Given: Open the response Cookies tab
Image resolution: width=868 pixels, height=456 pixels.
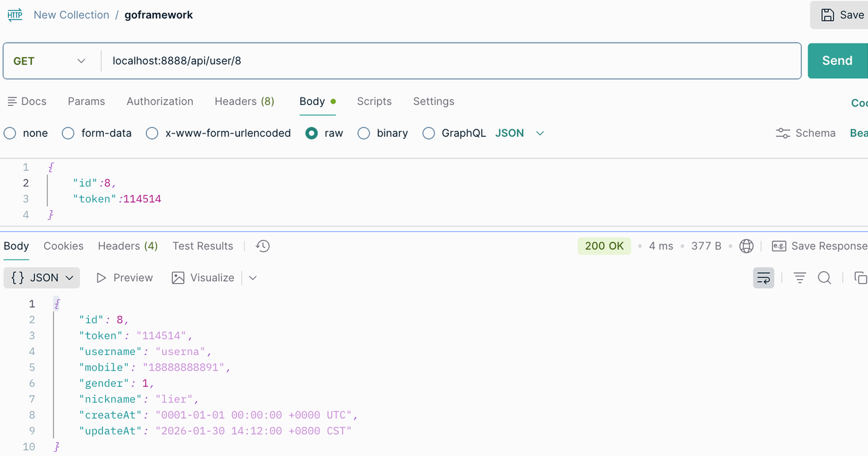Looking at the screenshot, I should pyautogui.click(x=64, y=246).
